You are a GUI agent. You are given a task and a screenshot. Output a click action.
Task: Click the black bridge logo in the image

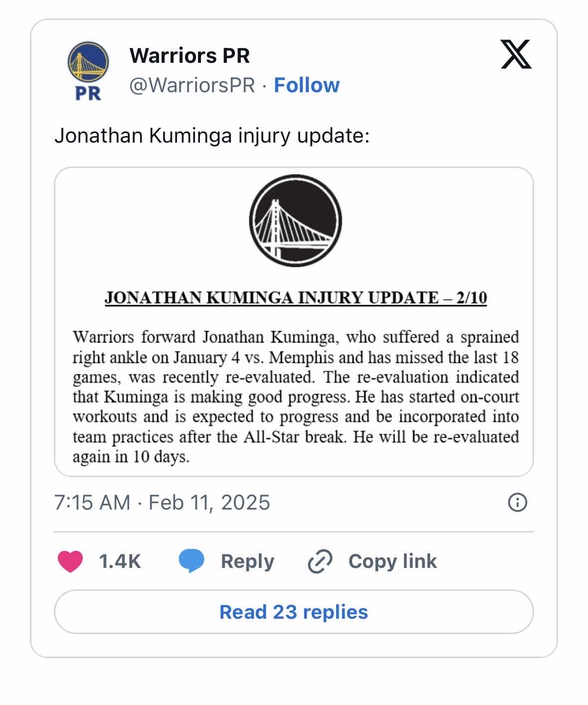click(295, 220)
